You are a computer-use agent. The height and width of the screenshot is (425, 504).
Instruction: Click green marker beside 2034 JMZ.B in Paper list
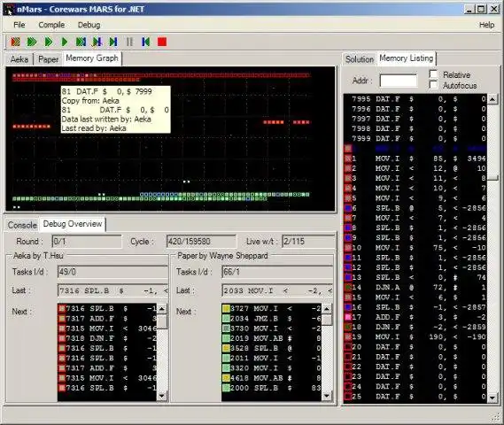[x=226, y=319]
